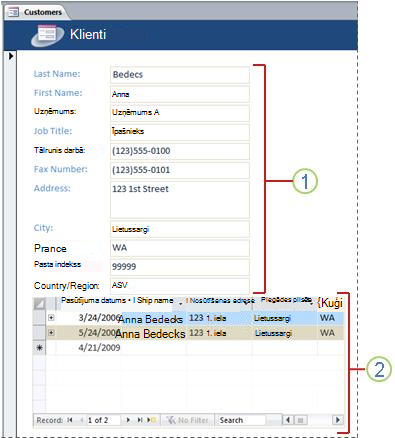The height and width of the screenshot is (438, 395).
Task: Go to the first record in the subform
Action: pyautogui.click(x=70, y=420)
